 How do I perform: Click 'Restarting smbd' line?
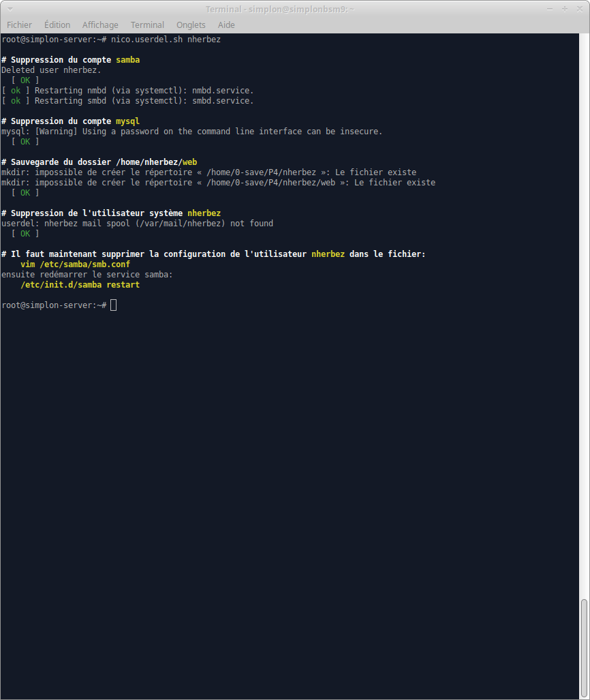coord(127,101)
